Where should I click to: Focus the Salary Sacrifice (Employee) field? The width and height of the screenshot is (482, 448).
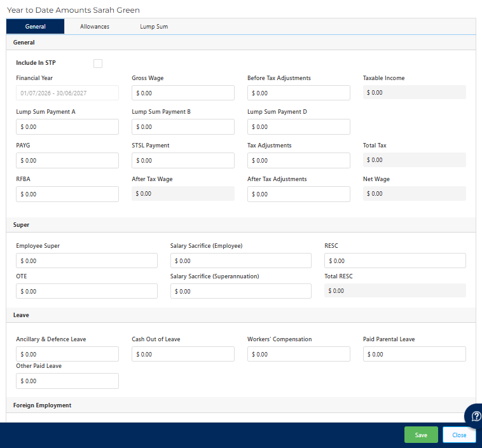pos(241,261)
